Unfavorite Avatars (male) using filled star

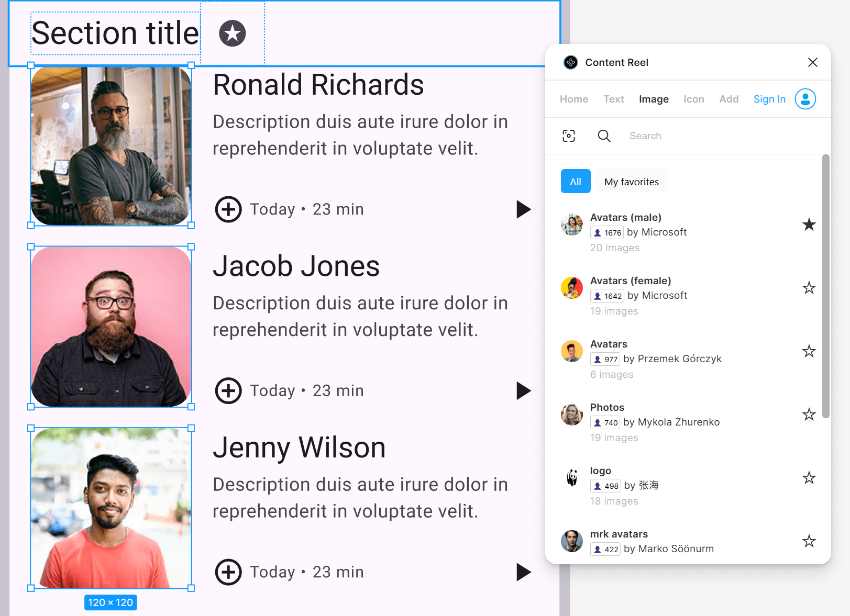pyautogui.click(x=809, y=225)
